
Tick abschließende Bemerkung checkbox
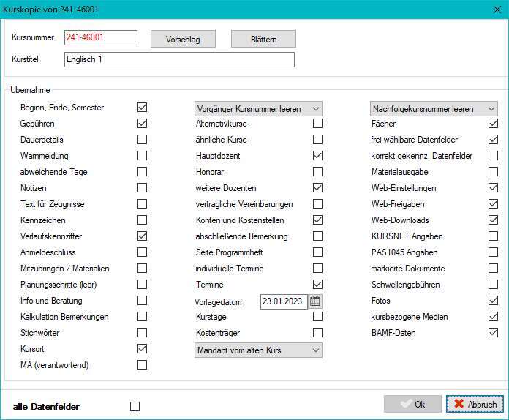pos(318,236)
